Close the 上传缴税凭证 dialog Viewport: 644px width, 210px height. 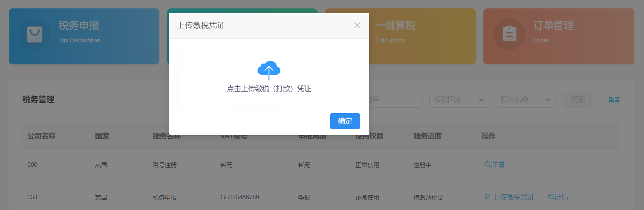pyautogui.click(x=357, y=25)
